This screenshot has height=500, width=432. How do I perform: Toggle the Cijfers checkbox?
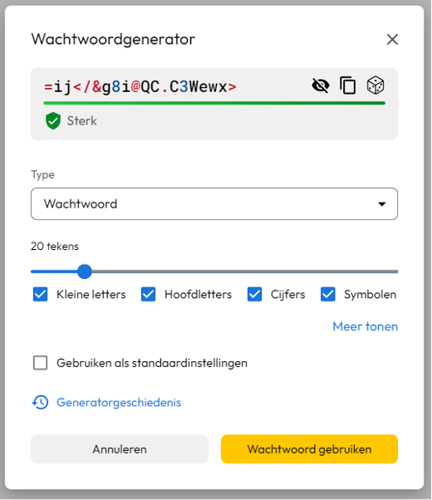254,294
